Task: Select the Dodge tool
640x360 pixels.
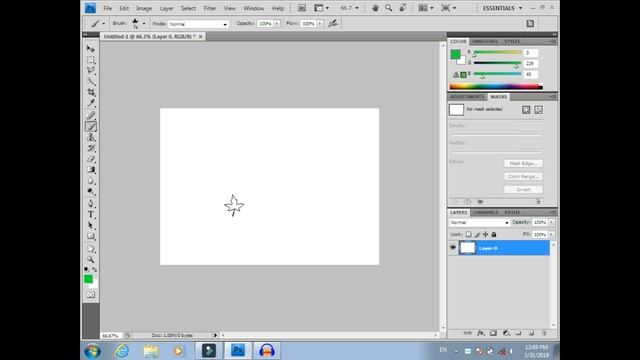Action: [91, 192]
